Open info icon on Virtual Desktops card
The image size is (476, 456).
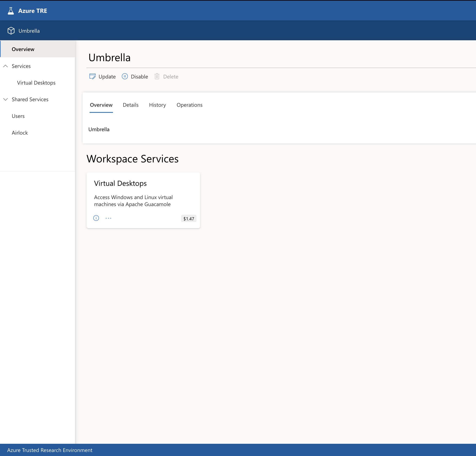[x=96, y=218]
